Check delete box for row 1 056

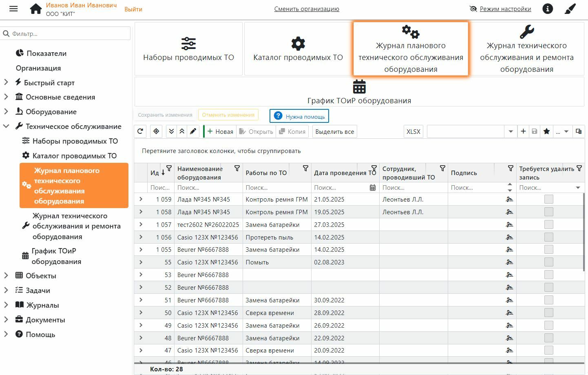(549, 237)
